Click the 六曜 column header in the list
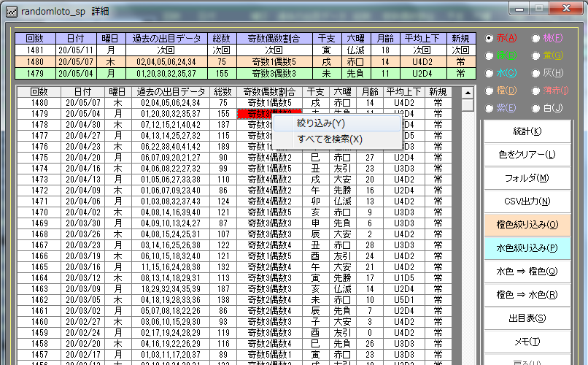The image size is (588, 365). 342,92
